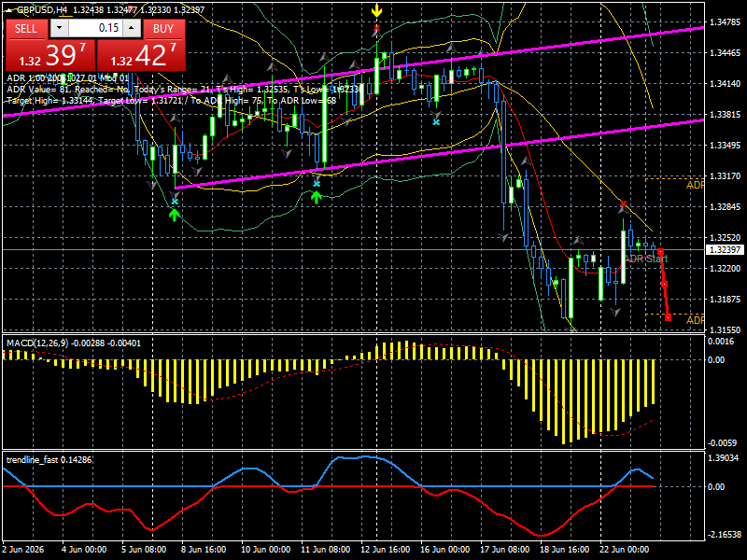
Task: Select the cyan X marker above the 11 Jun green arrow
Action: coord(317,184)
